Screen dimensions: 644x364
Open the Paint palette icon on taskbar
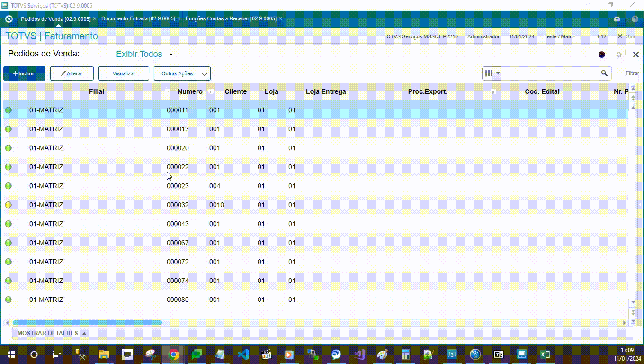[x=382, y=355]
